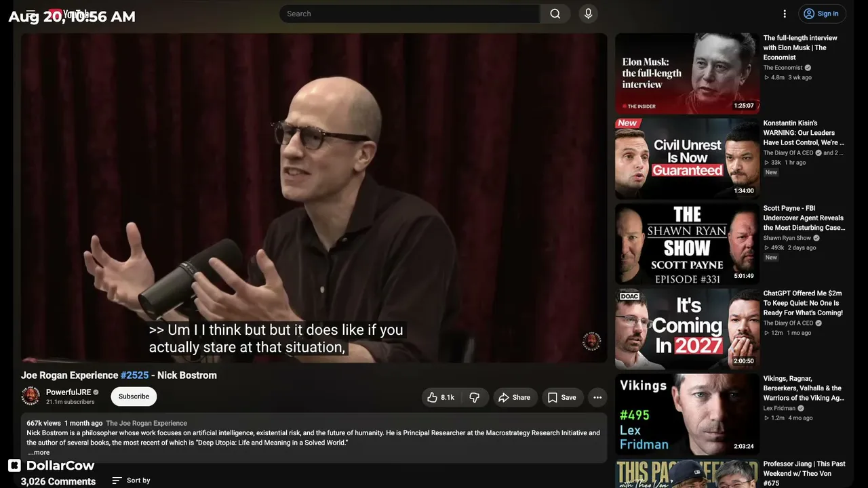Image resolution: width=868 pixels, height=488 pixels.
Task: Open the Sort by comments menu
Action: tap(131, 481)
